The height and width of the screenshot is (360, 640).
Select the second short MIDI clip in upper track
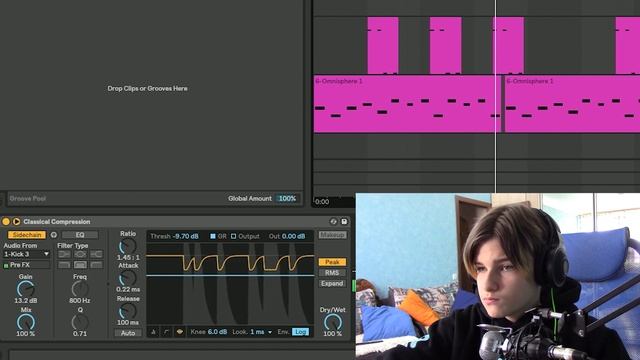click(x=446, y=45)
